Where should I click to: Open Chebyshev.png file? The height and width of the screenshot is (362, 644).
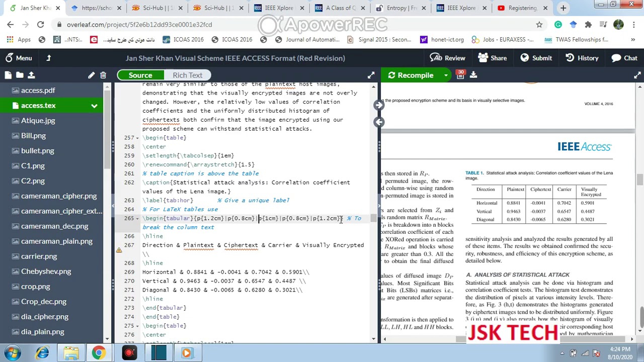click(x=46, y=271)
